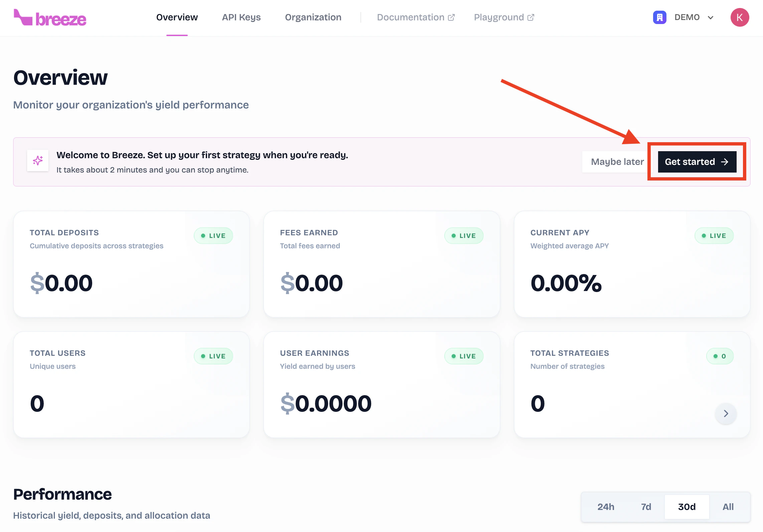Click the Current APY card
The width and height of the screenshot is (763, 532).
(x=632, y=264)
